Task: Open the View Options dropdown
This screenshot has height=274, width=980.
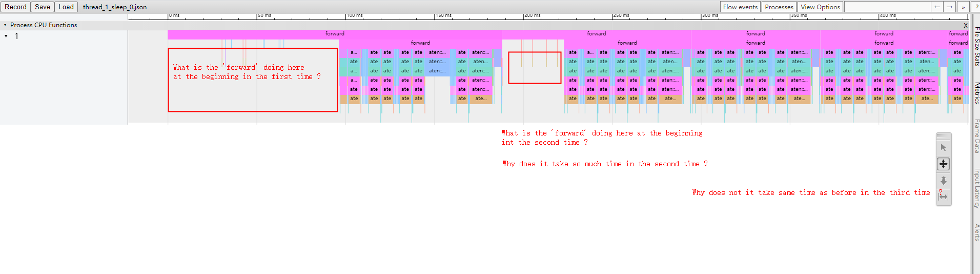Action: pos(820,7)
